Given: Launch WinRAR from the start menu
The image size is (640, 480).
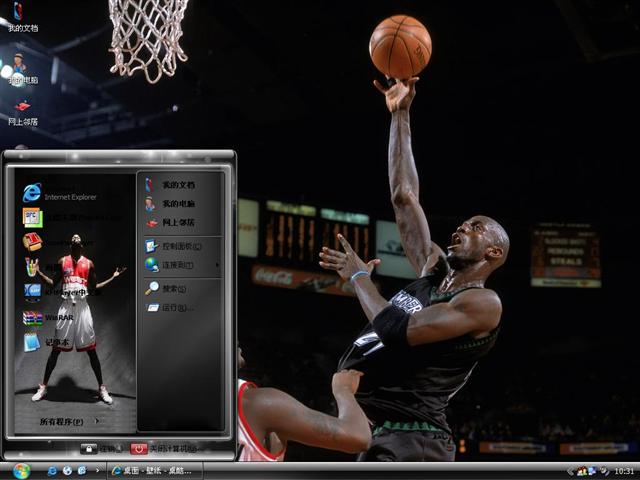Looking at the screenshot, I should pos(48,318).
